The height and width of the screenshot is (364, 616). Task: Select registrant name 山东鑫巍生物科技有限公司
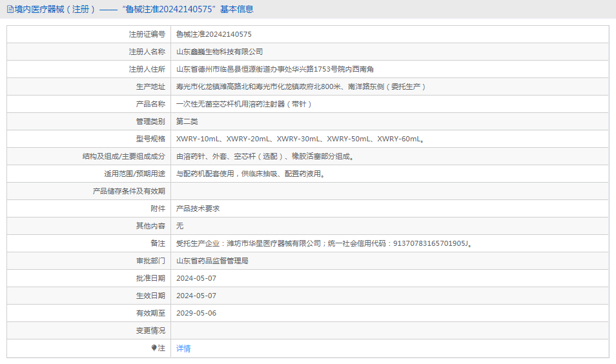pos(219,52)
